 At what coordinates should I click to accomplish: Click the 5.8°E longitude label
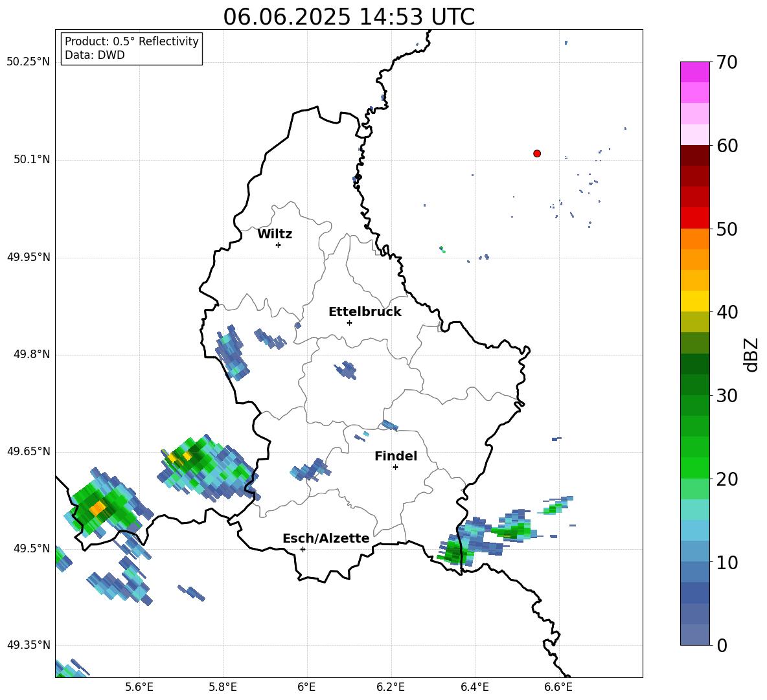(223, 687)
